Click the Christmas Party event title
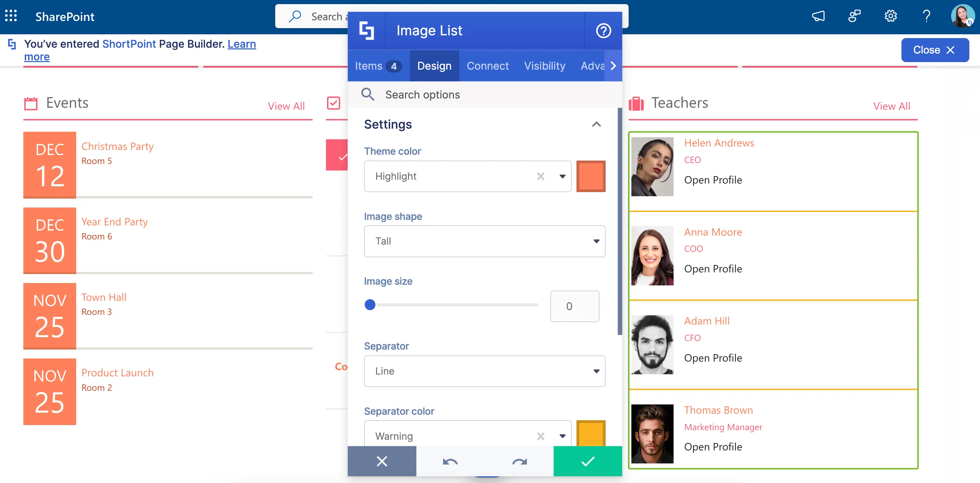Viewport: 980px width, 483px height. pos(117,146)
